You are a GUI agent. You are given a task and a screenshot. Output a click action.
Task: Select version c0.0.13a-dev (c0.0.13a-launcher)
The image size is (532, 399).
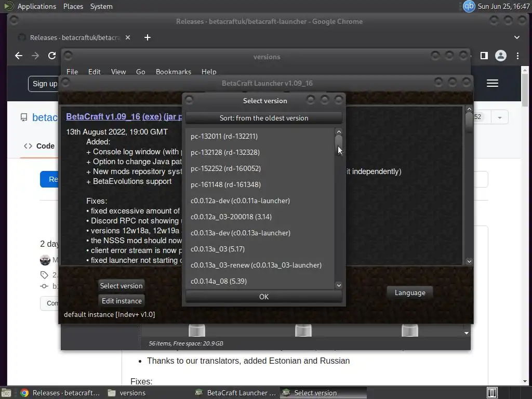point(260,233)
